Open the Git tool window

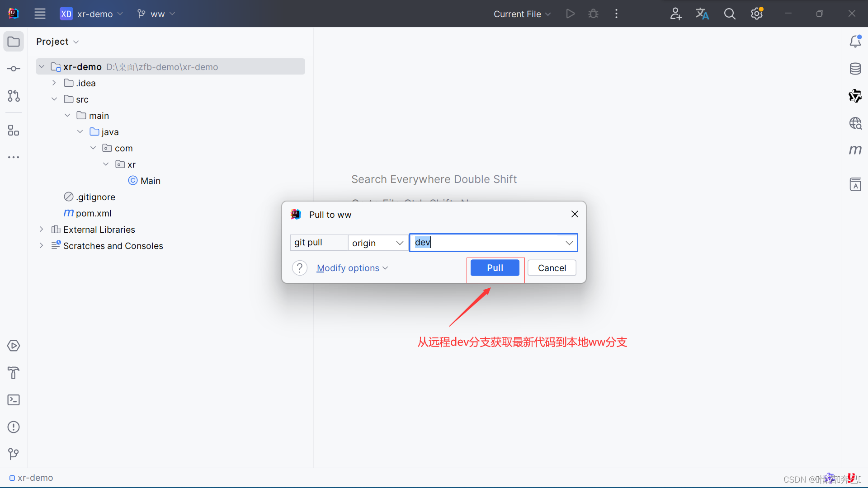(14, 454)
